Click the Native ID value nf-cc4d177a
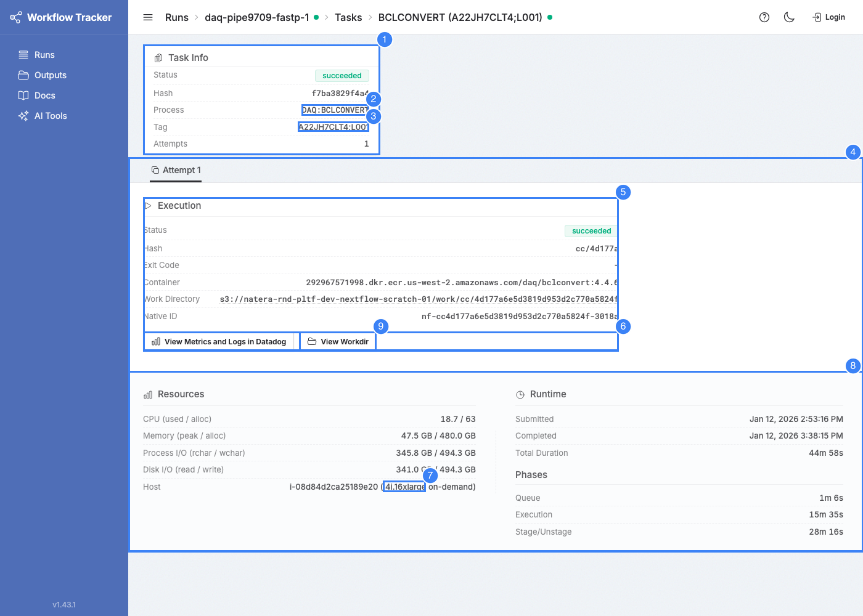The height and width of the screenshot is (616, 863). [520, 317]
